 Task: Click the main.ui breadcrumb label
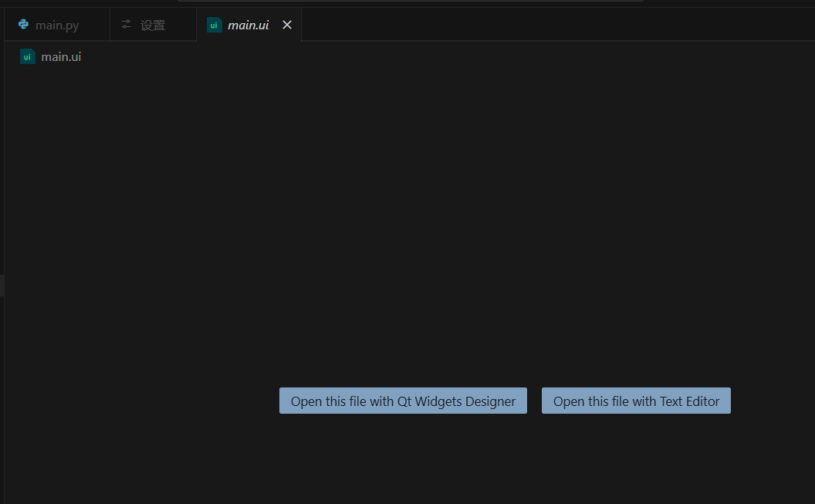61,56
